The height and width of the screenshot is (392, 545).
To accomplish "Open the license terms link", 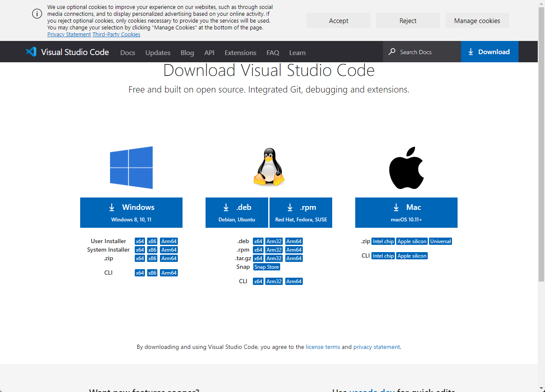I will pos(323,347).
